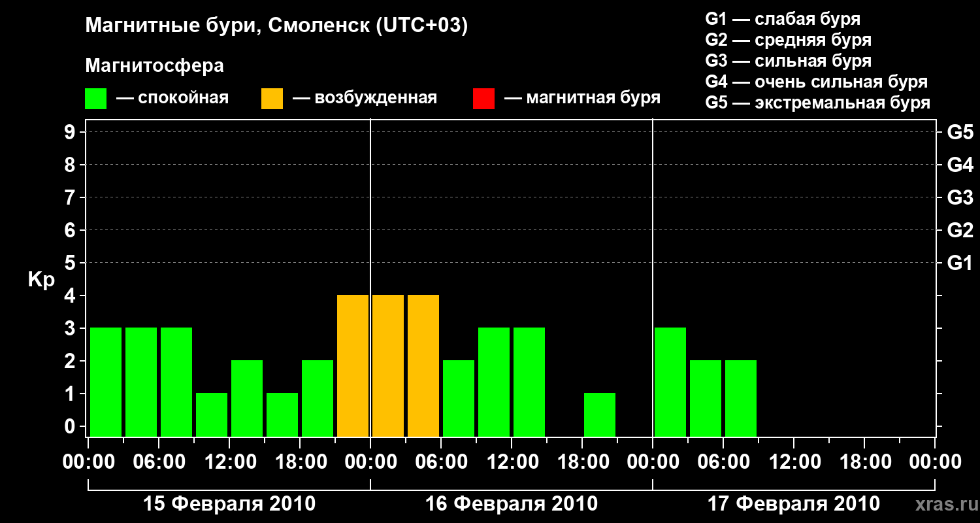Click the '17 Февраля 2010' date label
Image resolution: width=980 pixels, height=523 pixels.
794,504
